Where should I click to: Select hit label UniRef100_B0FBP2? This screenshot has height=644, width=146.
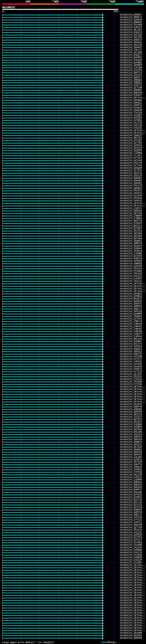pyautogui.click(x=131, y=58)
